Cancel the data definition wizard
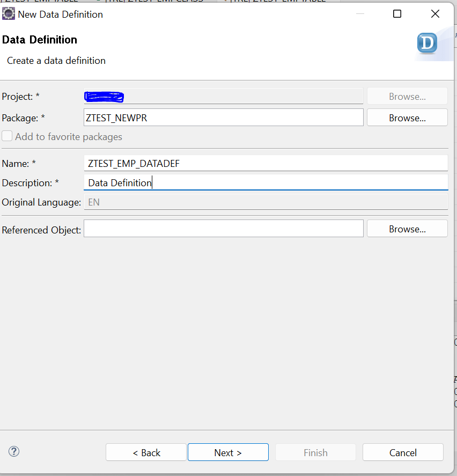457x476 pixels. 403,452
